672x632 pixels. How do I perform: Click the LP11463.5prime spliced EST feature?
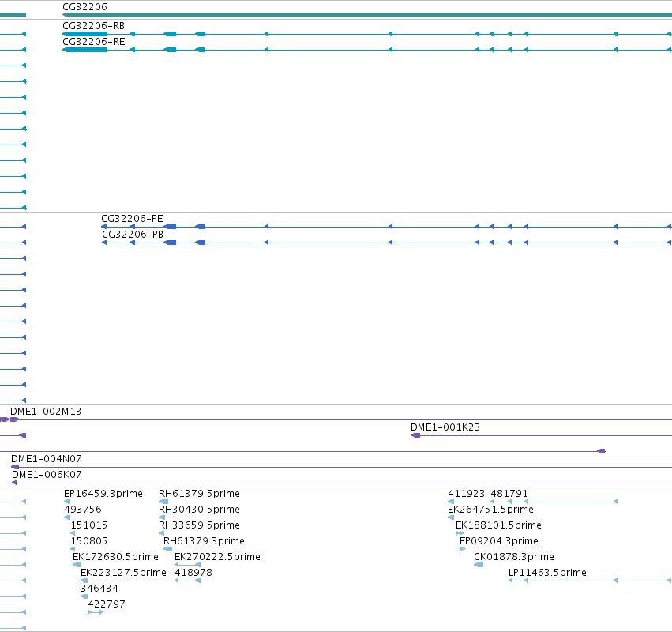tap(590, 581)
